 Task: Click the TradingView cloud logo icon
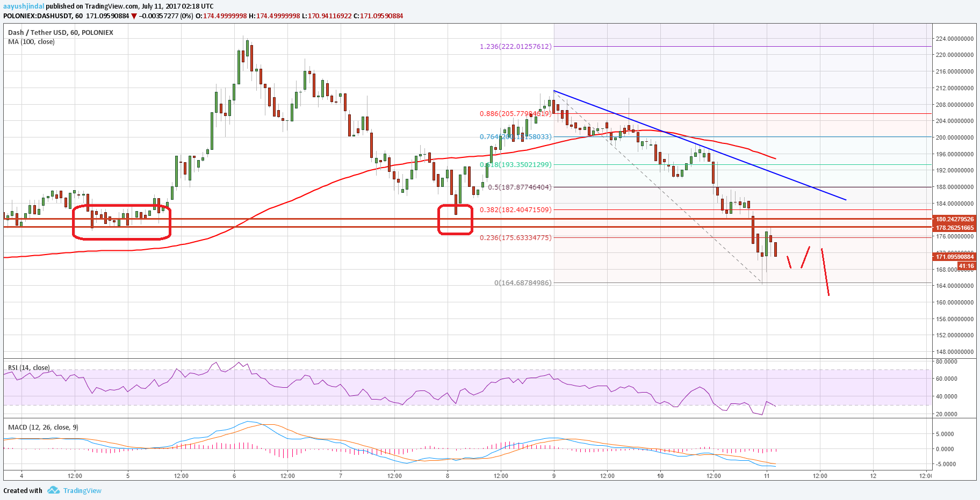[53, 490]
